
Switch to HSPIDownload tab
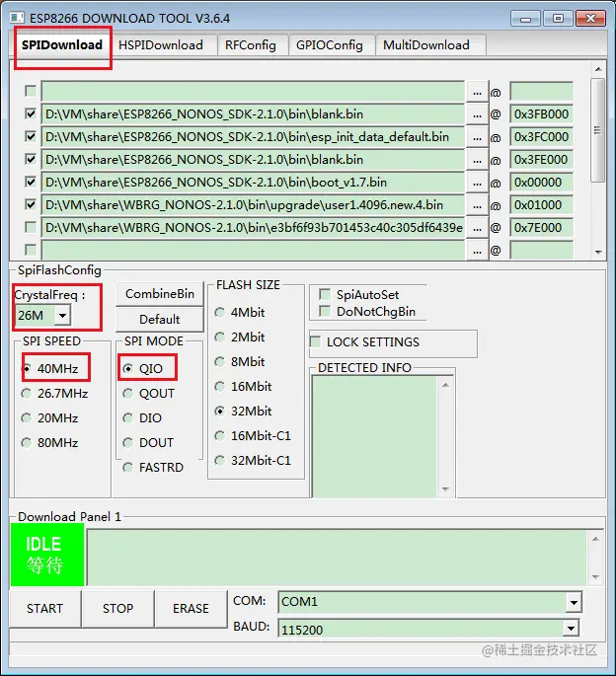pyautogui.click(x=161, y=45)
